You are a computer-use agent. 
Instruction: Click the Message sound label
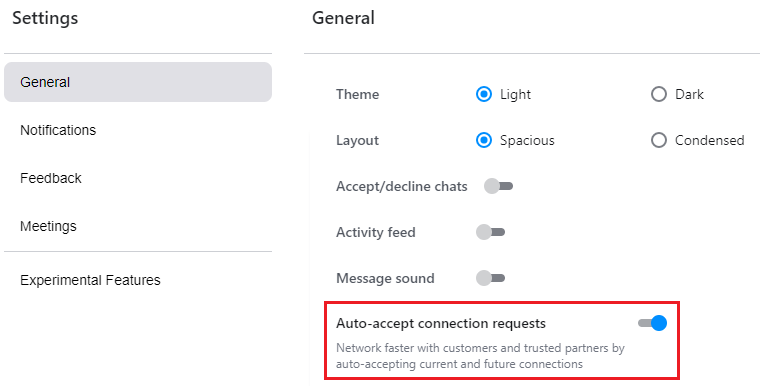385,278
